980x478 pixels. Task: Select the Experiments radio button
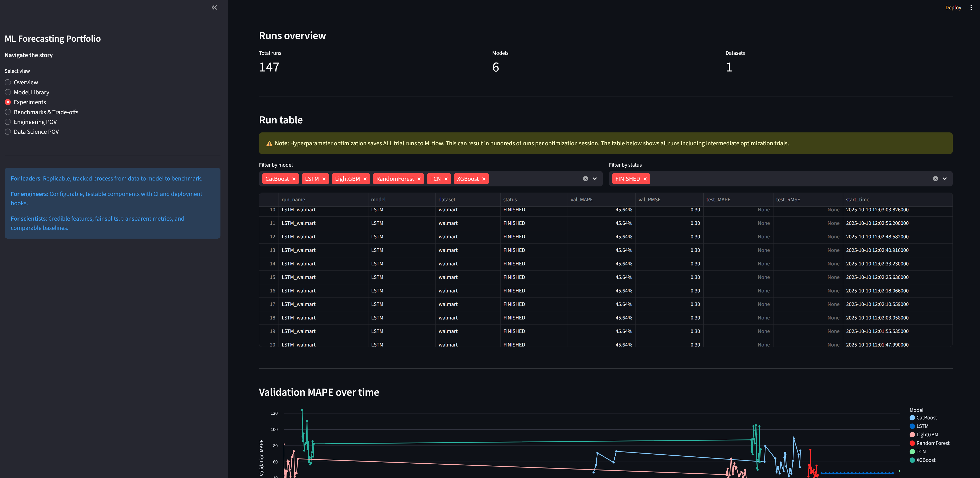coord(8,102)
